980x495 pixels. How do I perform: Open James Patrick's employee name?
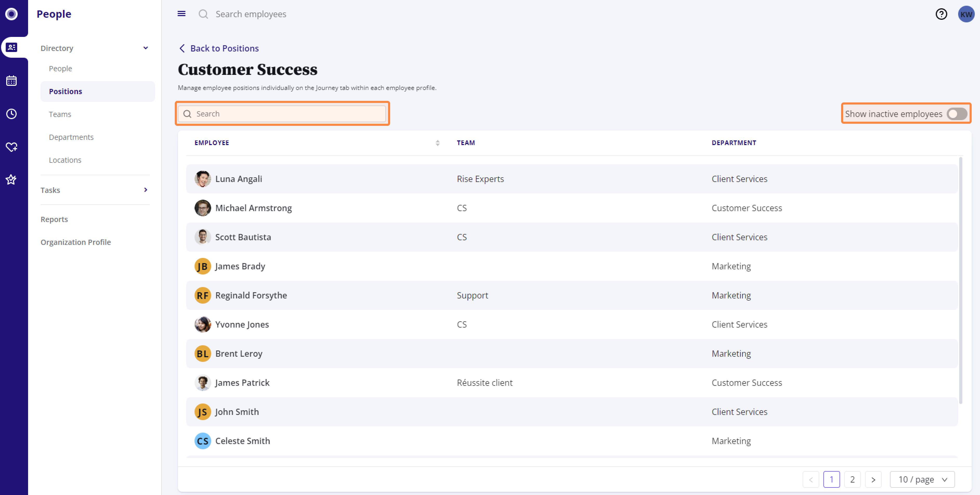242,382
